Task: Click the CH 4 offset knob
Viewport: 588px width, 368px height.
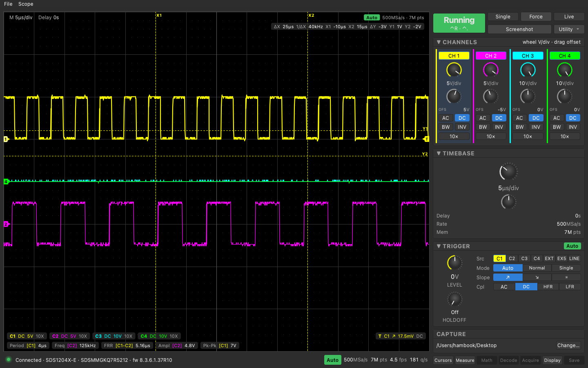Action: click(565, 96)
